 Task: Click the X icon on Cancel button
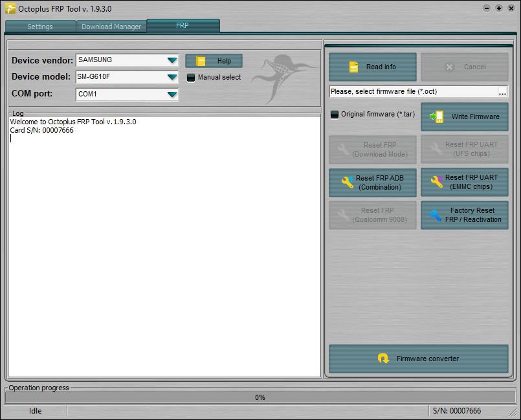449,67
